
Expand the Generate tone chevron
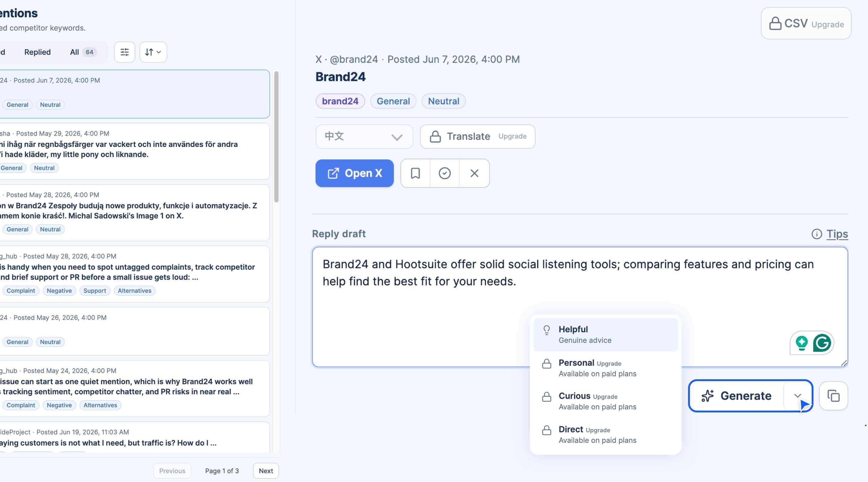(797, 396)
